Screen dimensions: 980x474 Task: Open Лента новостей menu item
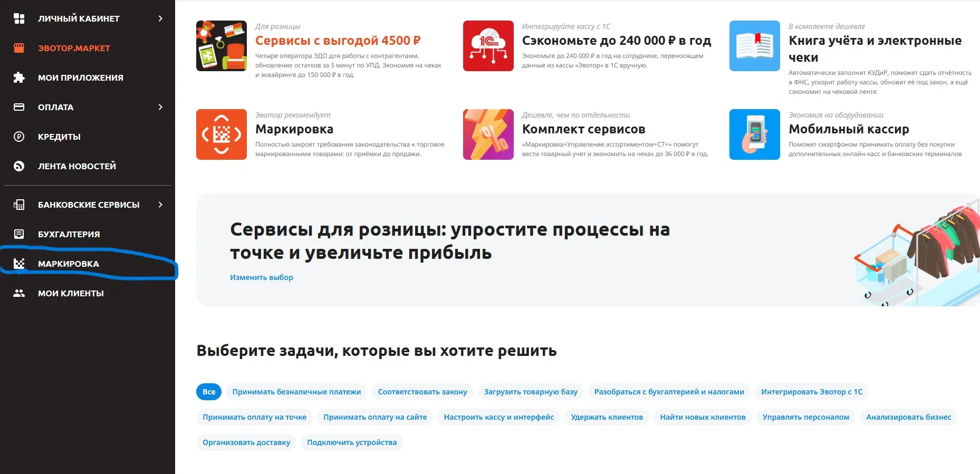pyautogui.click(x=77, y=166)
